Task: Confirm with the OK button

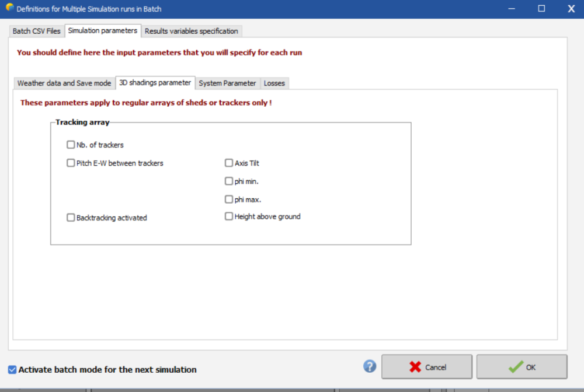Action: (522, 367)
